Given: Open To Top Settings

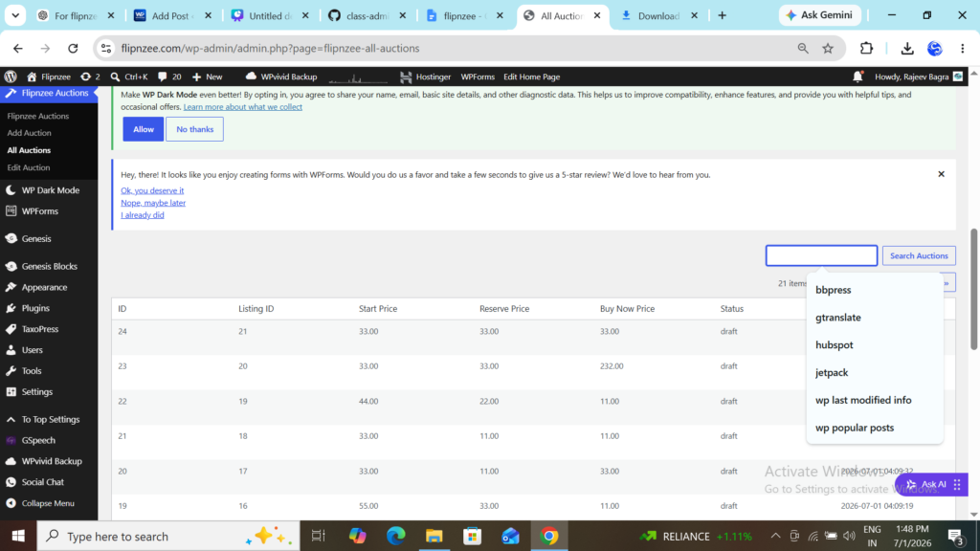Looking at the screenshot, I should (49, 419).
